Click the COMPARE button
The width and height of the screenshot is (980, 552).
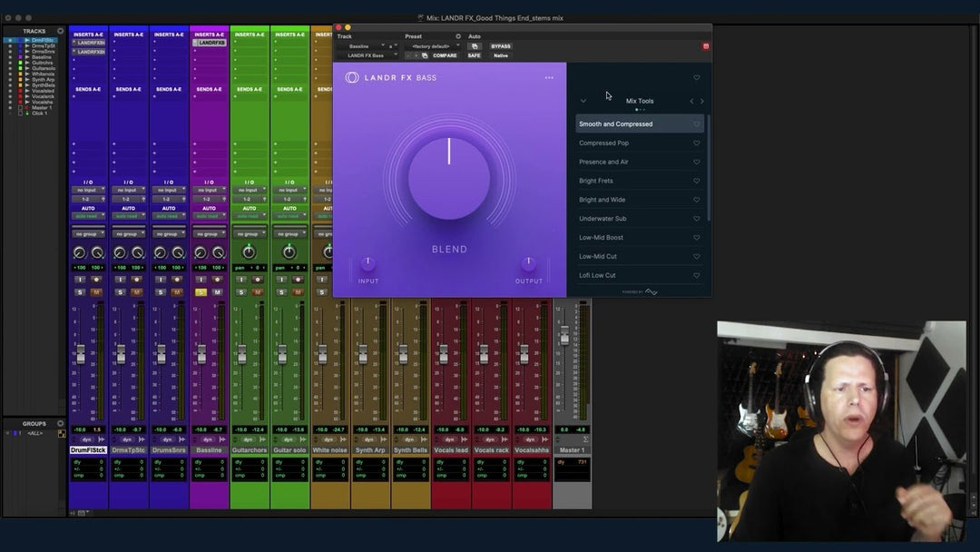point(445,55)
